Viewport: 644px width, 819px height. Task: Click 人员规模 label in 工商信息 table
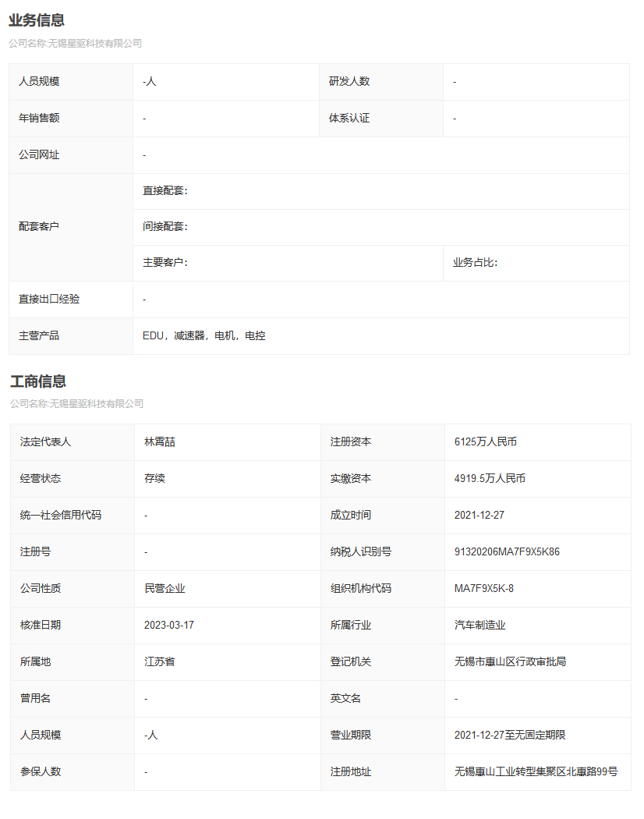[41, 735]
